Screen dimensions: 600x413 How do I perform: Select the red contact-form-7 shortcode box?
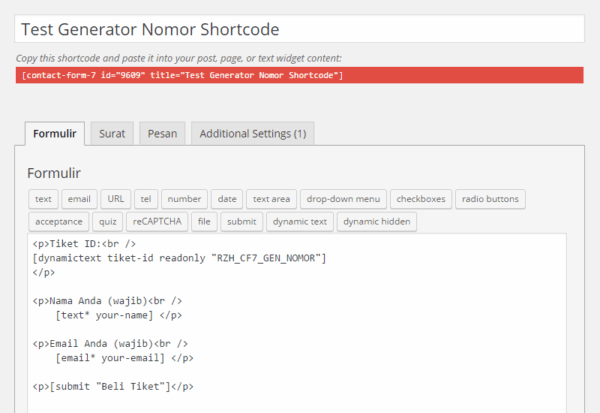tap(299, 75)
